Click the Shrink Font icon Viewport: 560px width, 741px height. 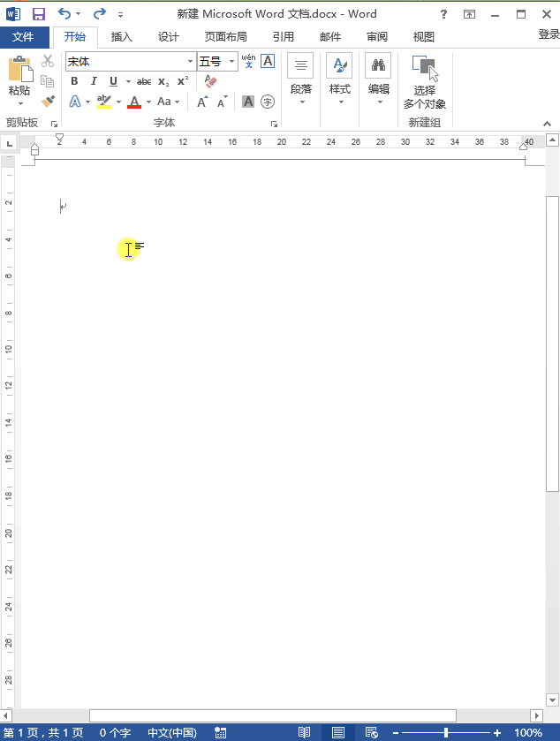[222, 102]
